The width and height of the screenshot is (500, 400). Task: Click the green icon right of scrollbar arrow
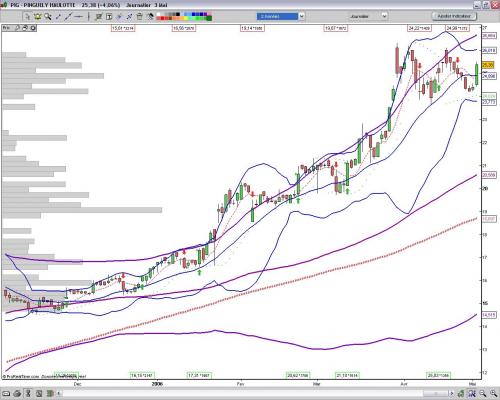pos(461,394)
